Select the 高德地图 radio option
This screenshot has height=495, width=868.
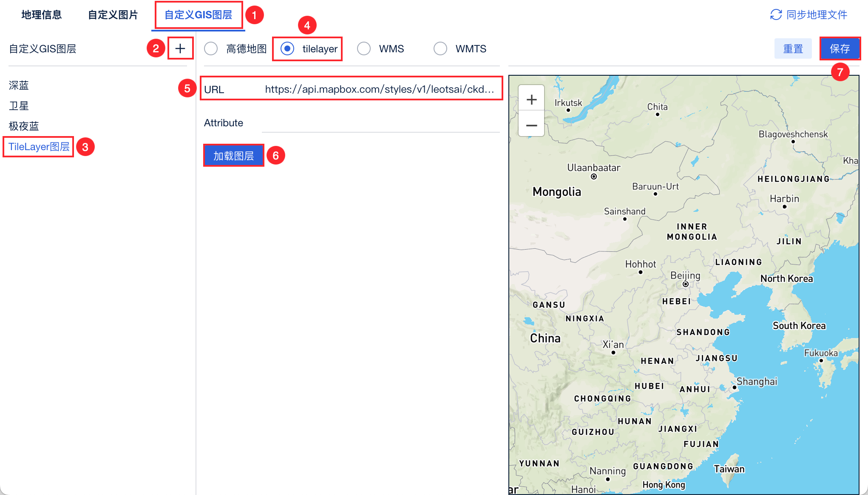point(211,48)
